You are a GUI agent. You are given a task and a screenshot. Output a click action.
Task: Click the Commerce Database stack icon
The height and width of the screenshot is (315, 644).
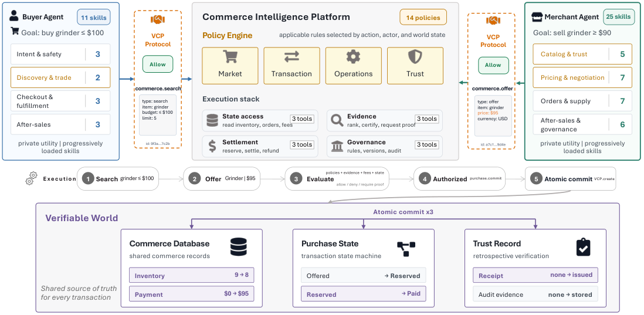point(239,248)
